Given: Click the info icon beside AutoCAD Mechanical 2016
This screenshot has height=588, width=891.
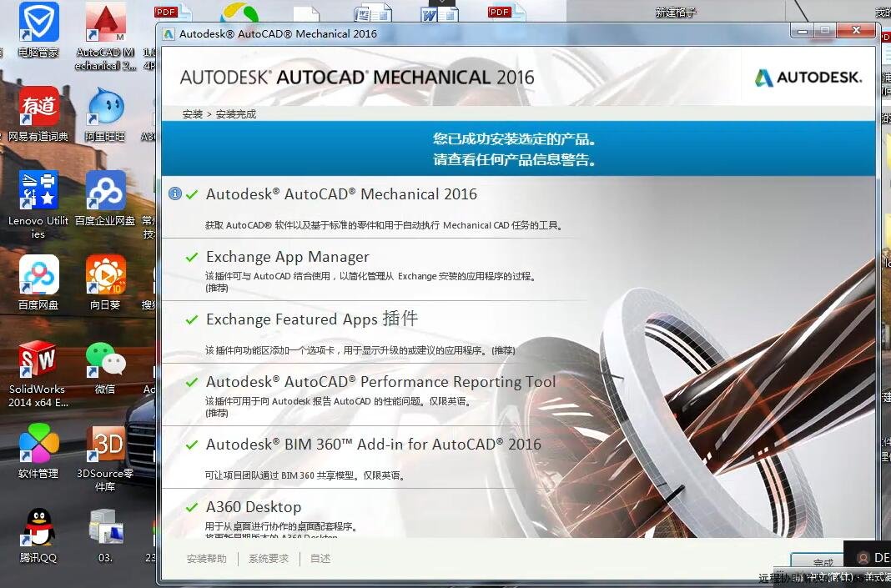Looking at the screenshot, I should [x=175, y=193].
